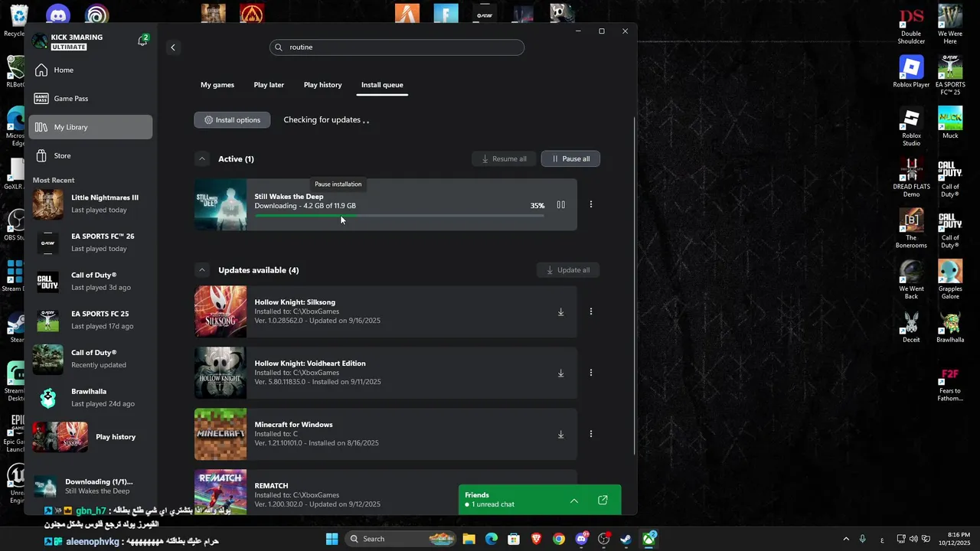The image size is (980, 551).
Task: Open Roblox Player desktop icon
Action: click(x=911, y=72)
